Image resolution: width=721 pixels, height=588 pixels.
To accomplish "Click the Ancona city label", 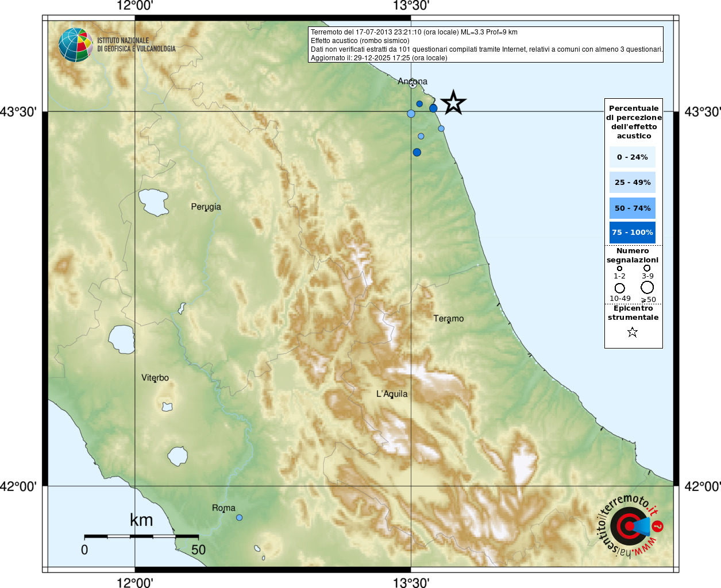I will point(412,81).
